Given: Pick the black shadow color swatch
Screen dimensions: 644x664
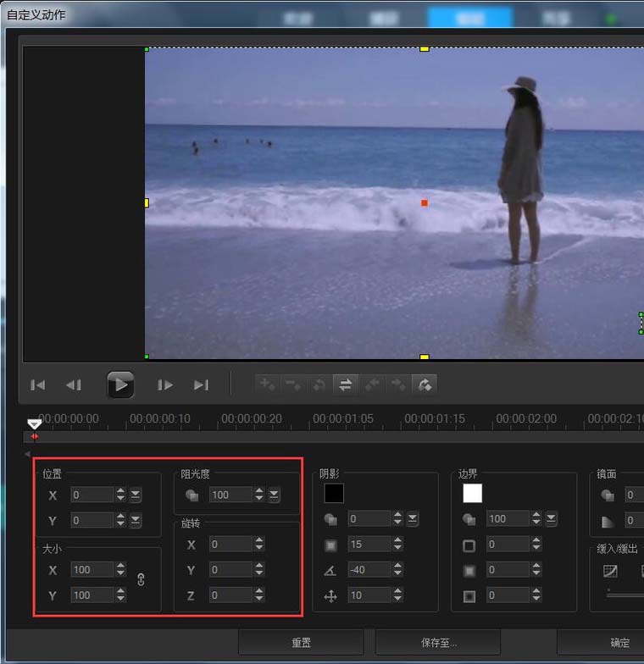Looking at the screenshot, I should pos(334,493).
